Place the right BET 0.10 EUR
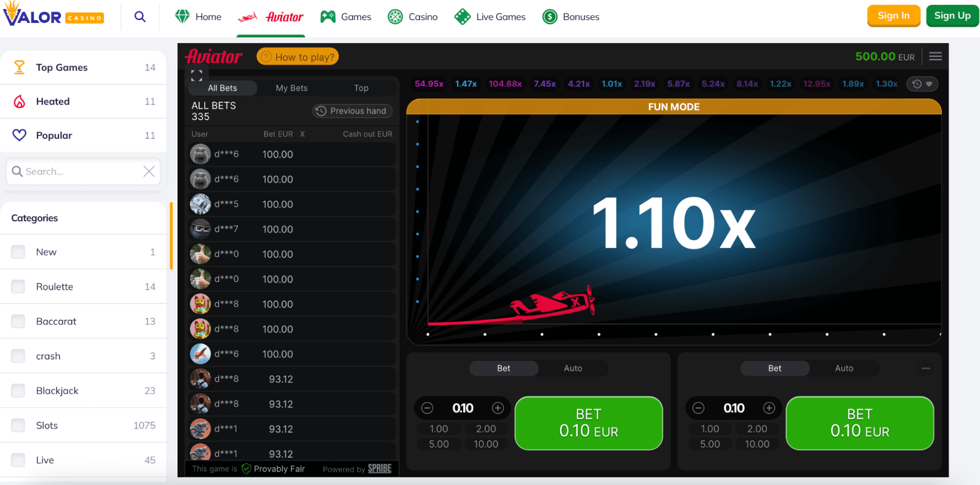980x485 pixels. point(860,423)
